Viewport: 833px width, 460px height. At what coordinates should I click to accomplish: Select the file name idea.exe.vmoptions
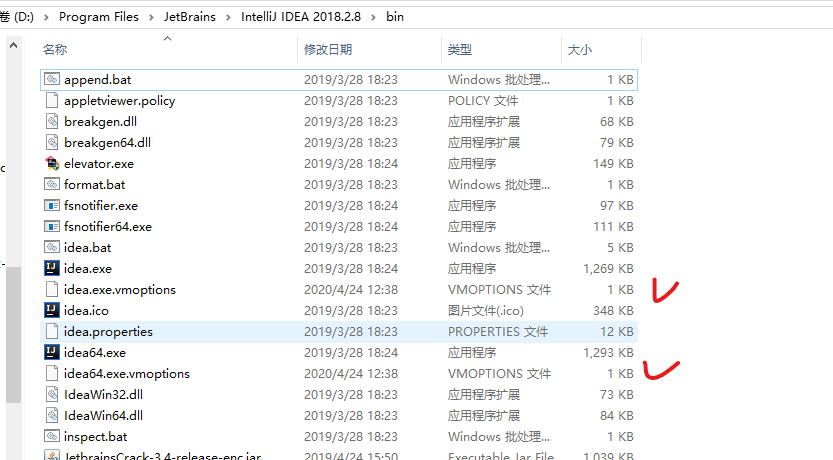pos(120,289)
